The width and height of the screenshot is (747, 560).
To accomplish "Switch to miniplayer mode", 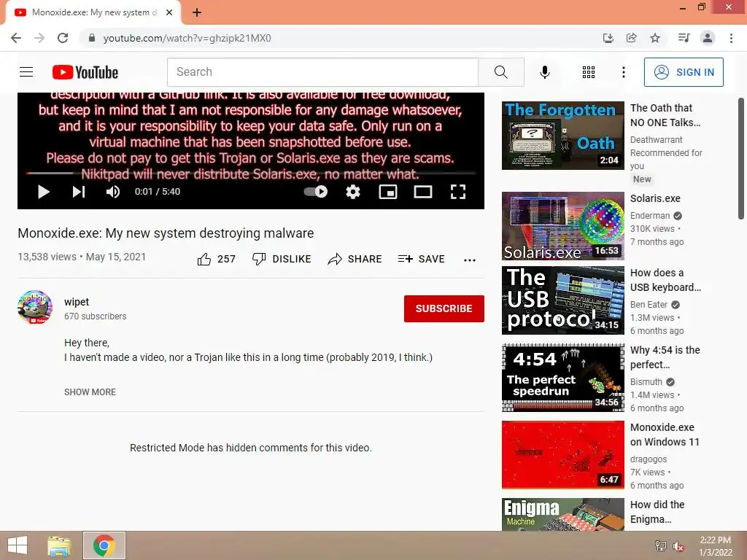I will coord(388,192).
